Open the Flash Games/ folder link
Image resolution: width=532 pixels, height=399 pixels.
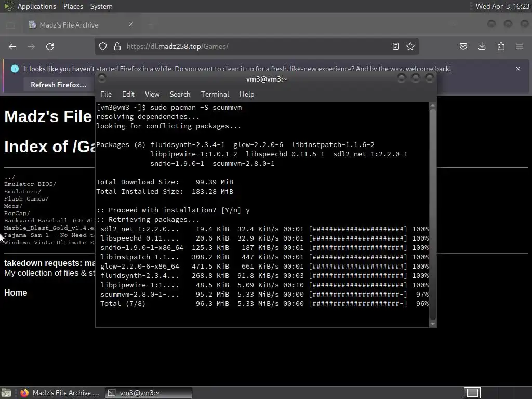coord(26,199)
